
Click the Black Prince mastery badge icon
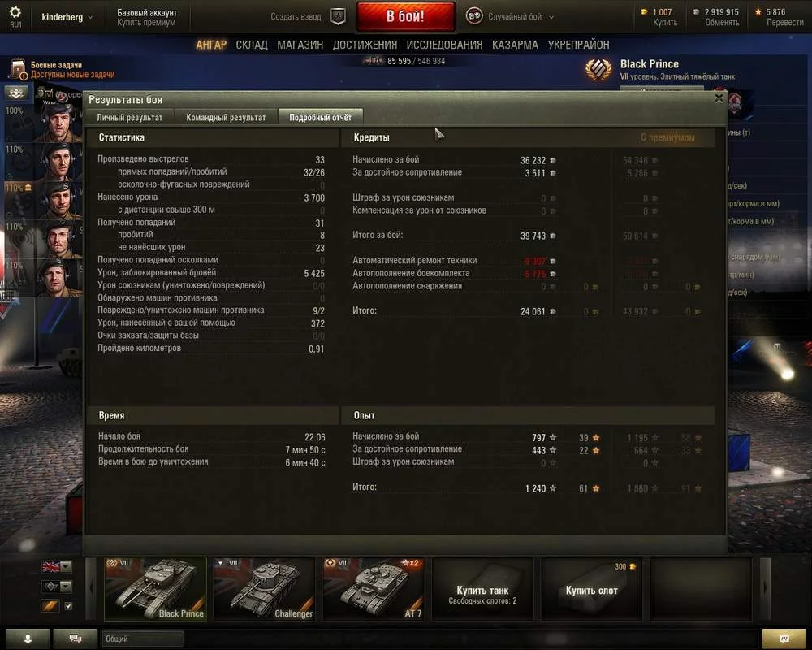point(598,69)
